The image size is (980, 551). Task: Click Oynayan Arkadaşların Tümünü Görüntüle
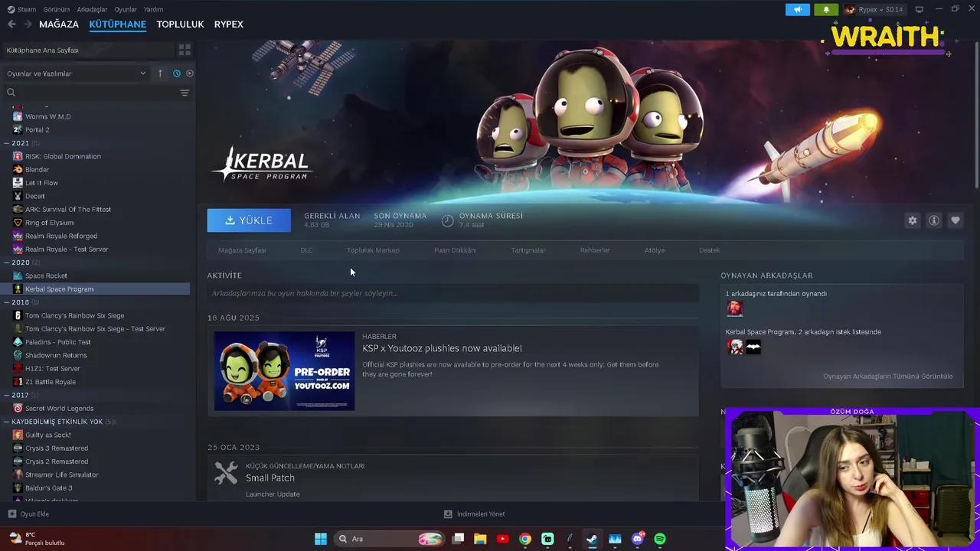887,377
